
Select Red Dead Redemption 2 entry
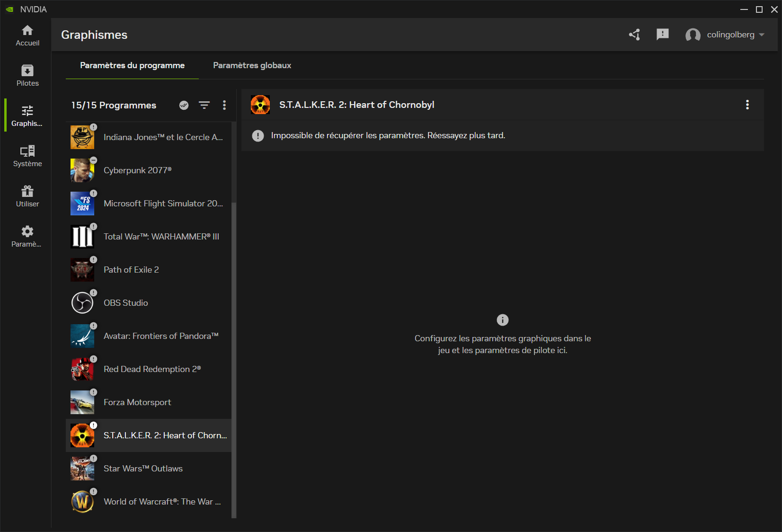coord(149,369)
